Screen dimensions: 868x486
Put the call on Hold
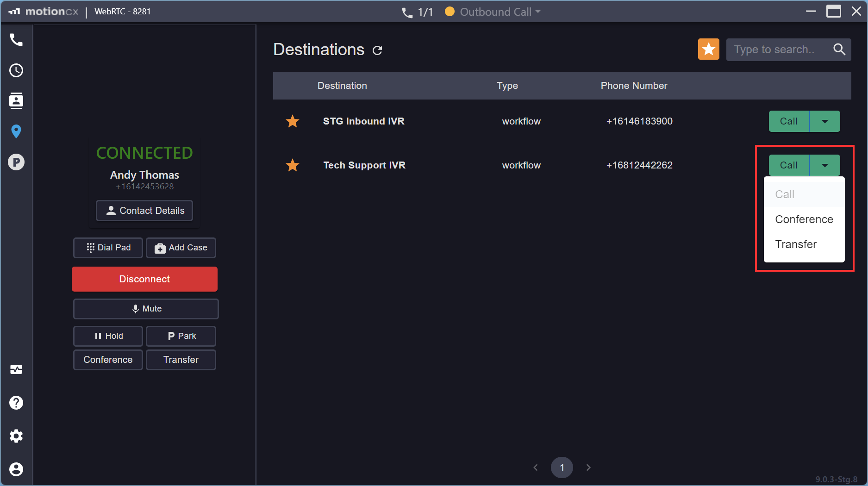click(108, 336)
